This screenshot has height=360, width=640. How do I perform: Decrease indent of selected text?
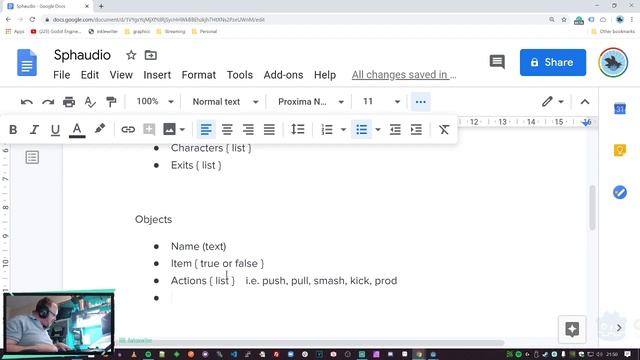(x=395, y=130)
